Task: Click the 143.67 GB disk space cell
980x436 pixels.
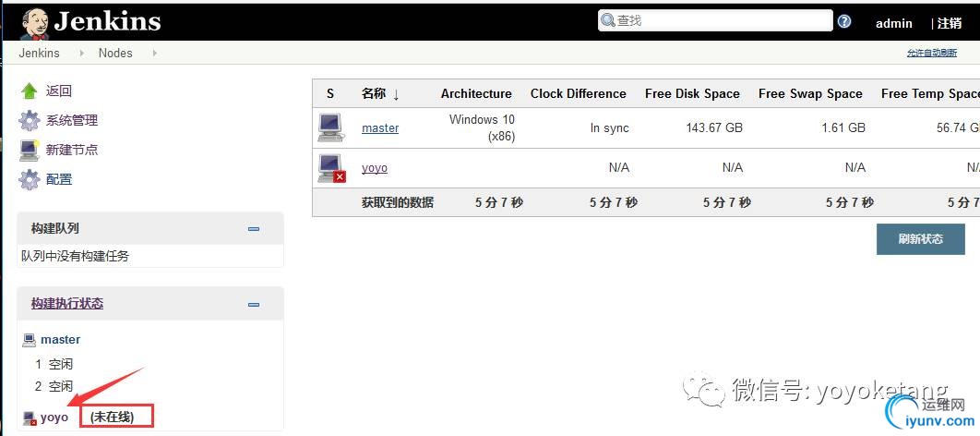Action: [714, 128]
